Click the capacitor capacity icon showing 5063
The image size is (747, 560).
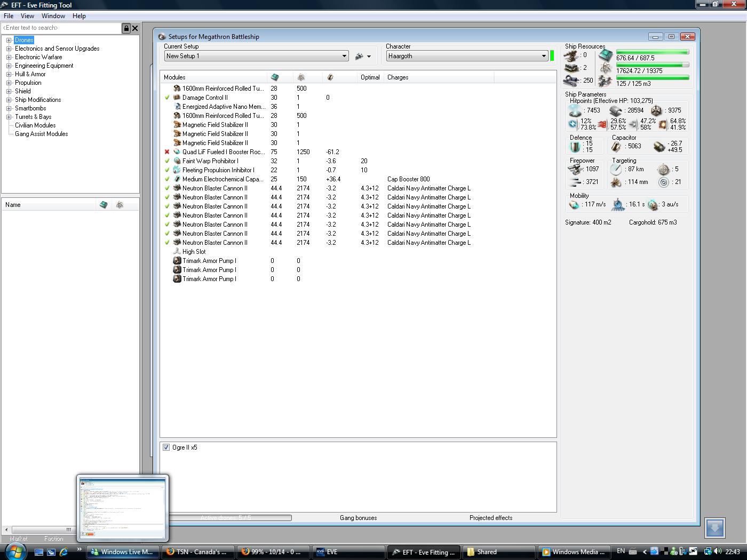click(617, 146)
